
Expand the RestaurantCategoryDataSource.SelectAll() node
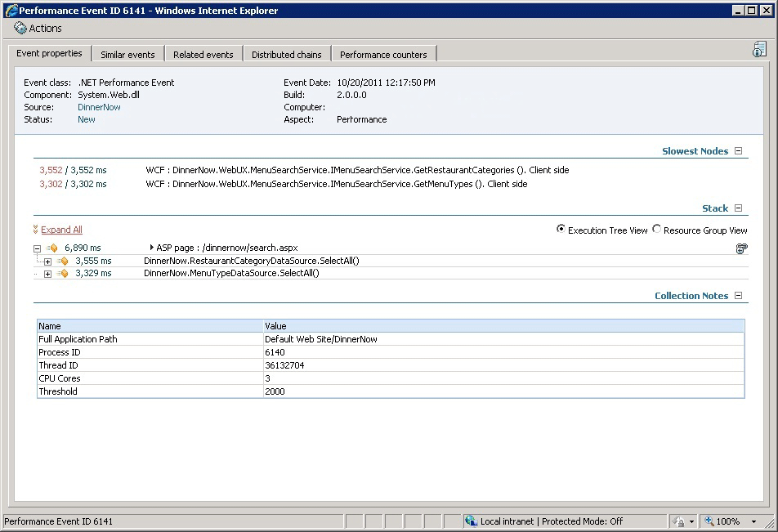(x=47, y=262)
